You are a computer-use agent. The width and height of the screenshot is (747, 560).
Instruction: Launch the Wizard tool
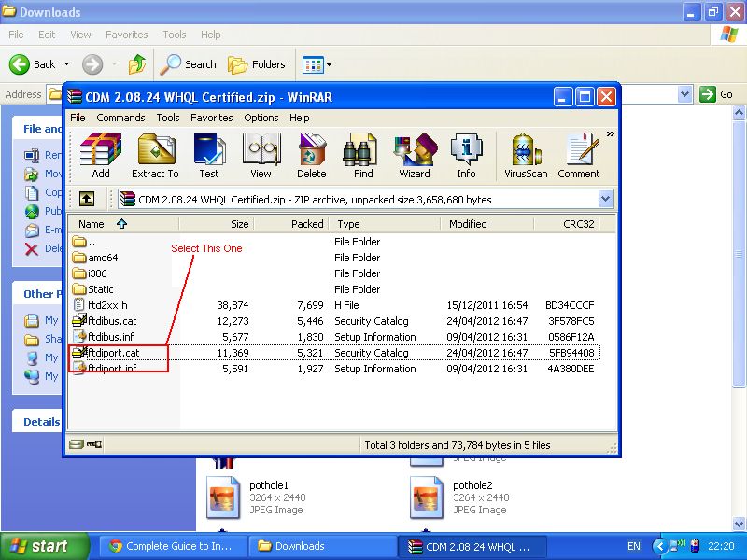(415, 156)
